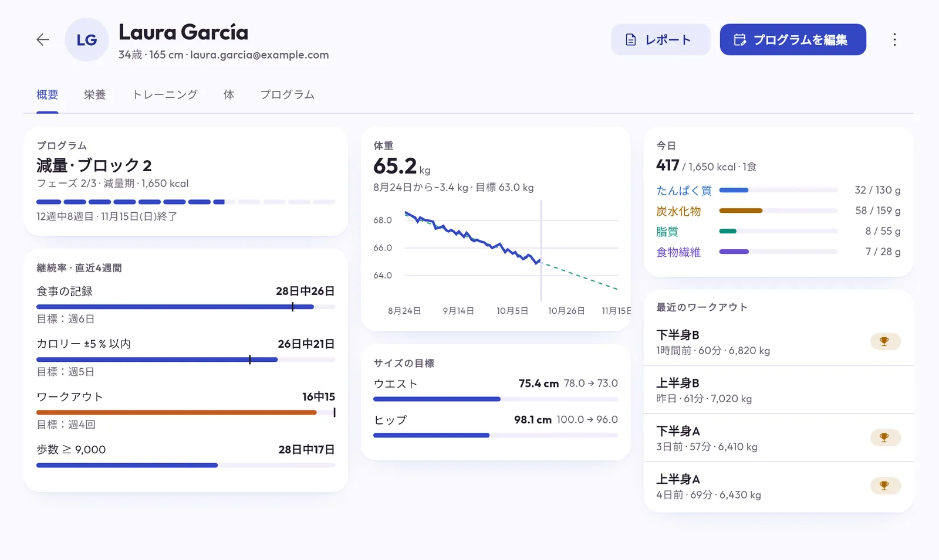This screenshot has height=560, width=939.
Task: Click the trophy badge on 下半身A workout
Action: tap(884, 437)
